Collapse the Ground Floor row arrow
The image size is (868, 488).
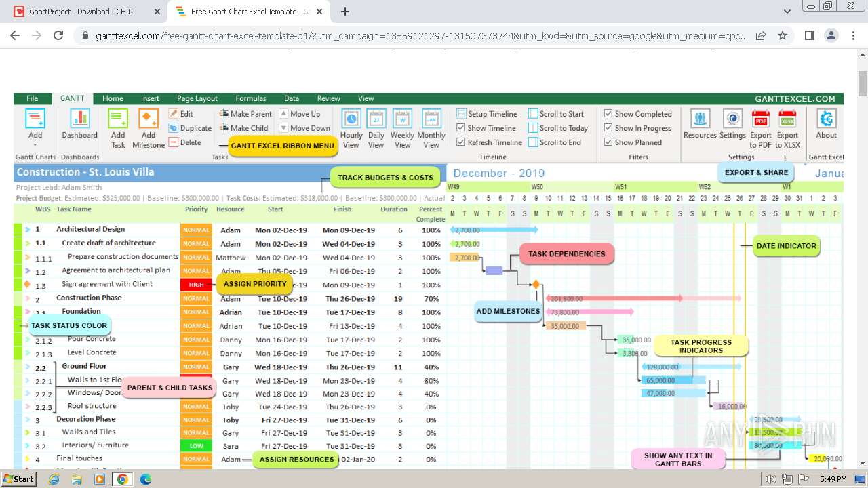28,368
